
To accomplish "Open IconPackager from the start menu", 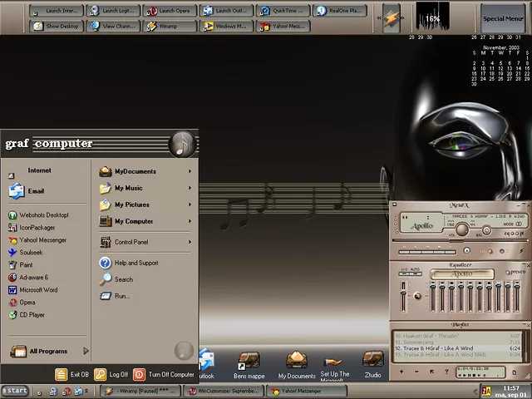I will [37, 228].
